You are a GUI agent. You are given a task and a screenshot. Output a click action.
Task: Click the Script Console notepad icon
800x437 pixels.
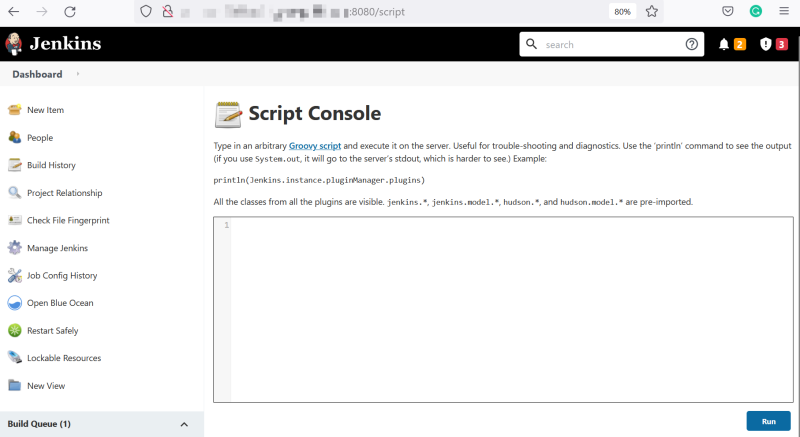[228, 114]
